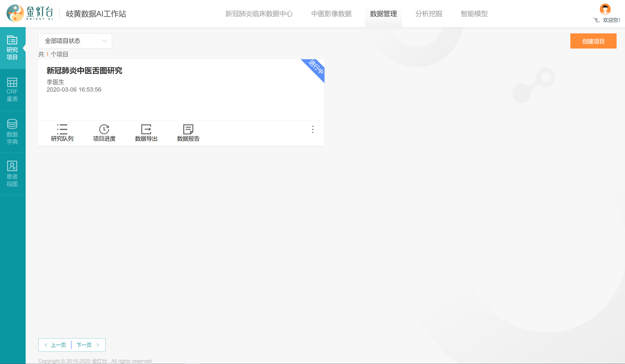Image resolution: width=625 pixels, height=364 pixels.
Task: Click the 金灯台 logo
Action: tap(30, 13)
